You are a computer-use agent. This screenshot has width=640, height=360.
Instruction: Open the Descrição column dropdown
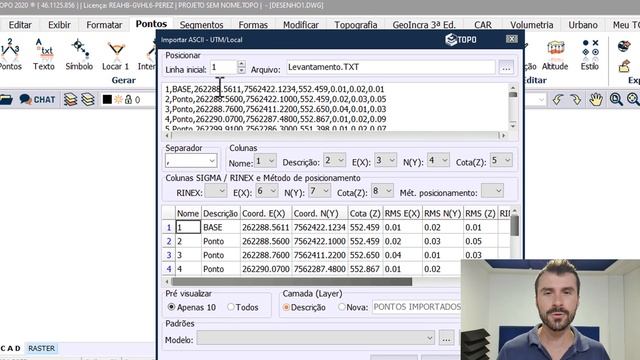[x=334, y=160]
